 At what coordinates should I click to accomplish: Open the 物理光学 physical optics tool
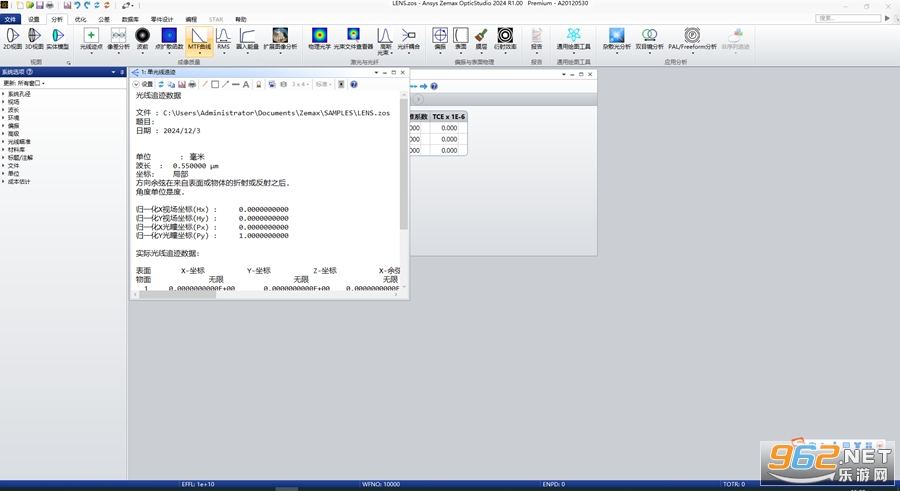tap(319, 39)
